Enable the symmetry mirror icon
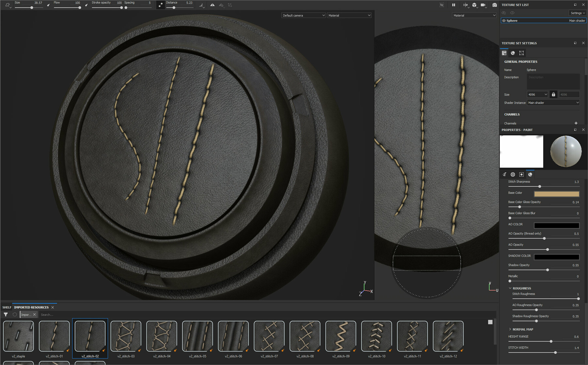 click(212, 5)
